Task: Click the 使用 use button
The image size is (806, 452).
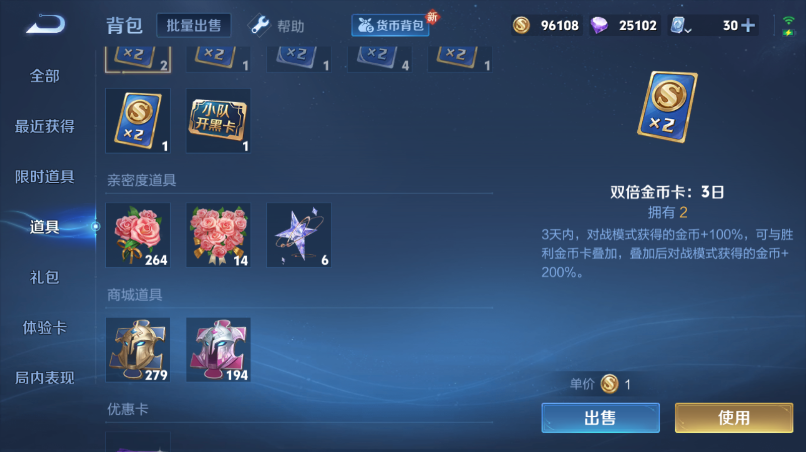Action: click(734, 418)
